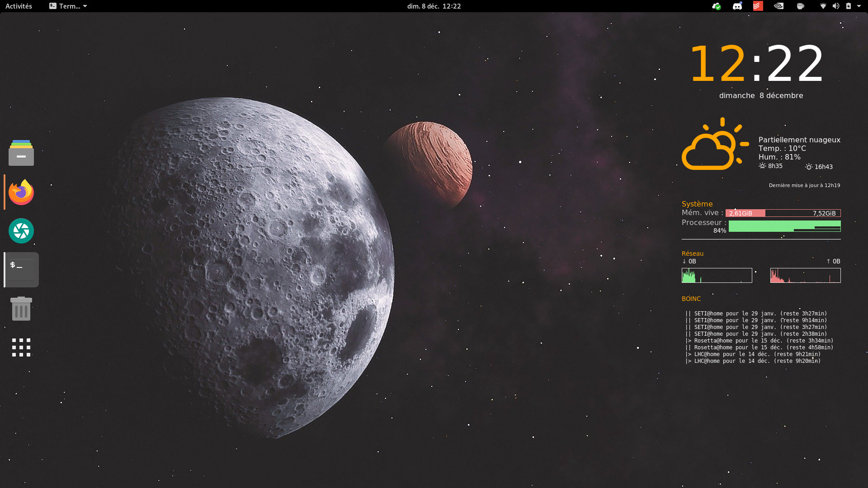Click the Caffeine coffee cup indicator

pos(800,6)
